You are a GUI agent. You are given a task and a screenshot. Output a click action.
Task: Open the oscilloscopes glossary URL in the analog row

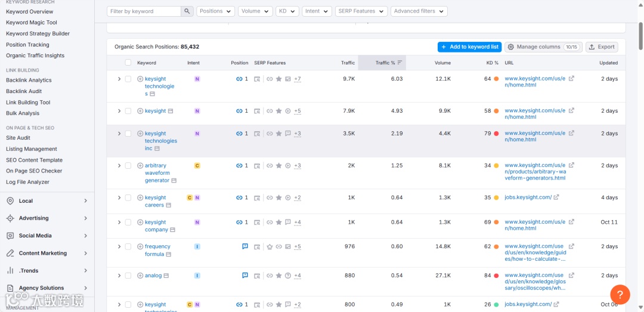535,282
